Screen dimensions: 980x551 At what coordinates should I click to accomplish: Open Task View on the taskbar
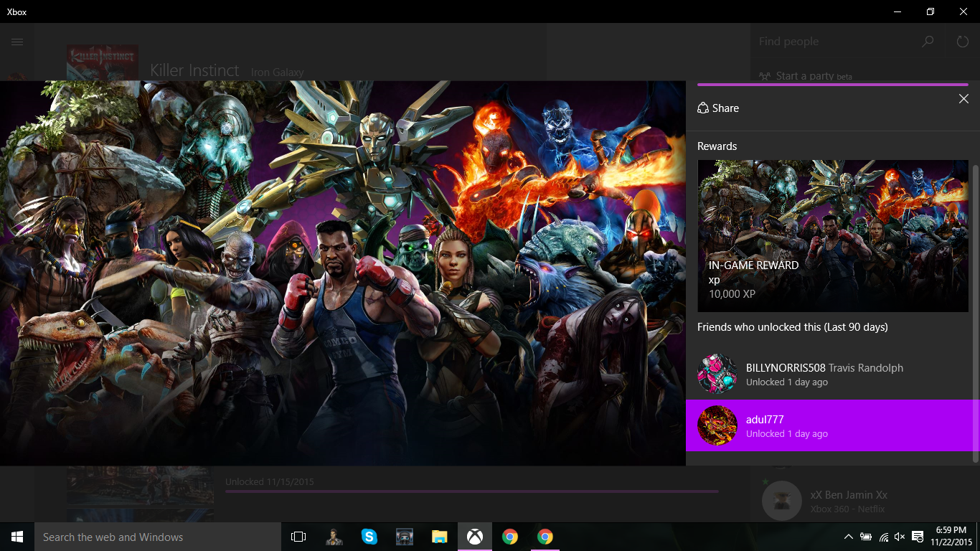(x=298, y=537)
